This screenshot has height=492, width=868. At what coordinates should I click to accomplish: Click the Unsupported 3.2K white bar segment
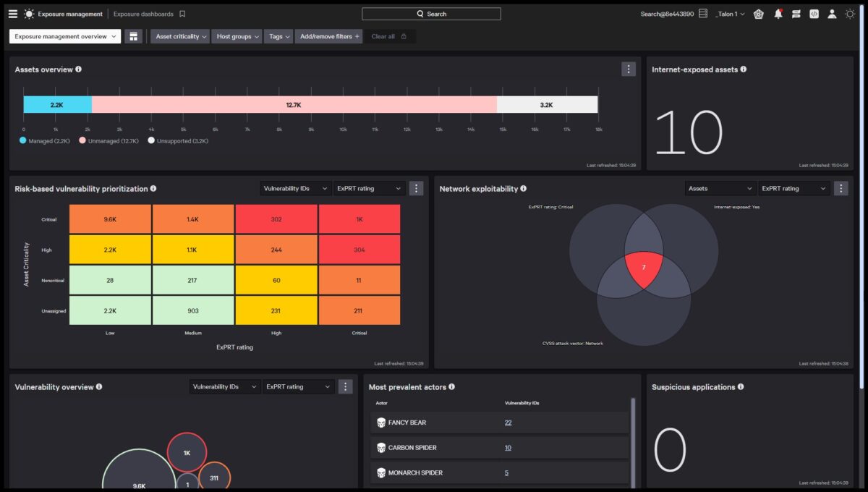click(547, 105)
